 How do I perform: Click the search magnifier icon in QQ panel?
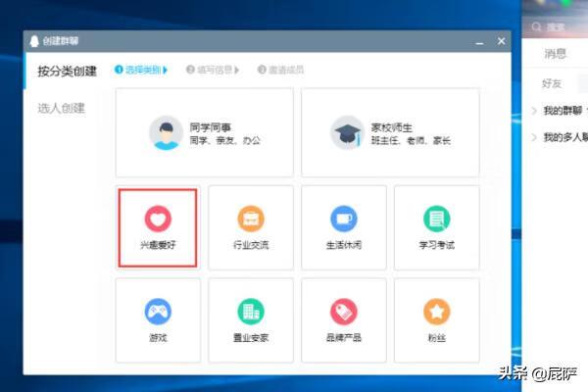(537, 26)
